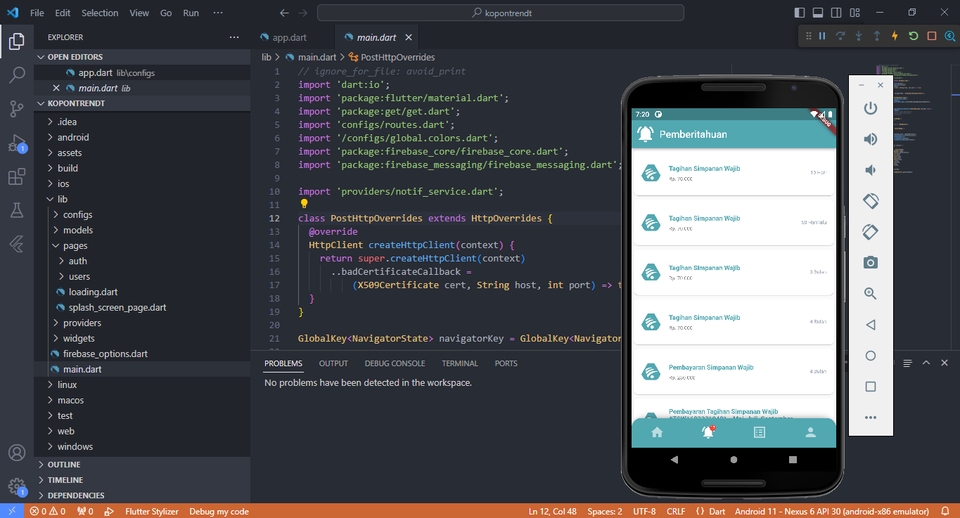The width and height of the screenshot is (960, 518).
Task: Click Debug my code in status bar
Action: (x=219, y=511)
